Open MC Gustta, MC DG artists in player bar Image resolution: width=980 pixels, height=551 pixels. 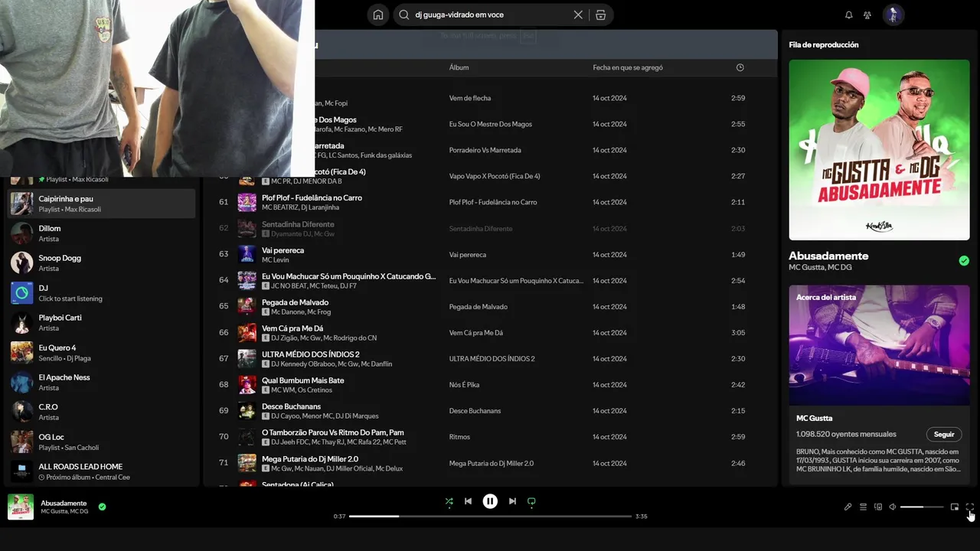[64, 511]
